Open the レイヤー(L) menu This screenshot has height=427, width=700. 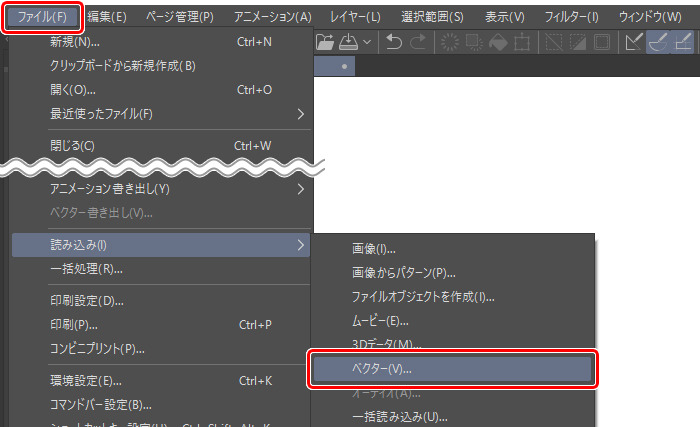[x=355, y=17]
